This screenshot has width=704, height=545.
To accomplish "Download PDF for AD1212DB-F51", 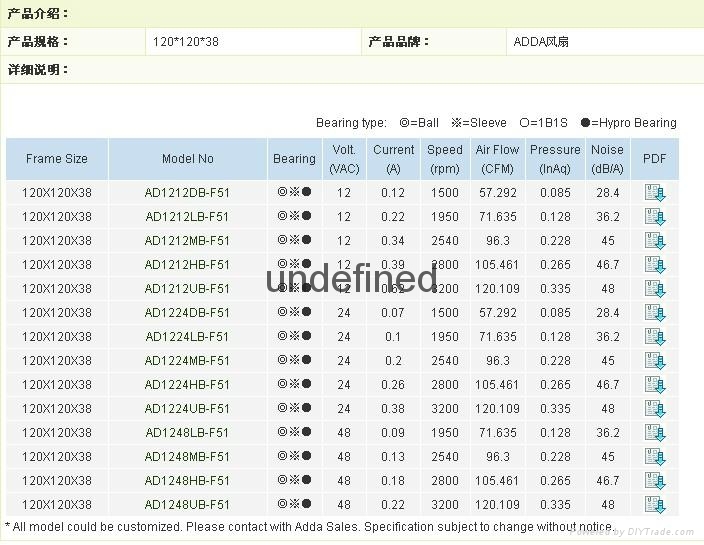I will pos(655,193).
